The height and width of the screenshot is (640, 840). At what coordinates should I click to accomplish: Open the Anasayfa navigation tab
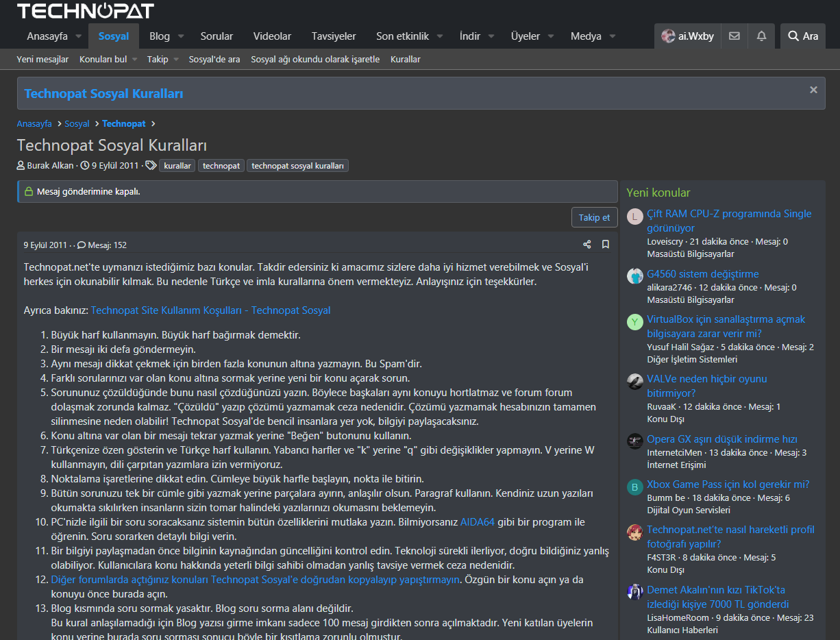47,36
